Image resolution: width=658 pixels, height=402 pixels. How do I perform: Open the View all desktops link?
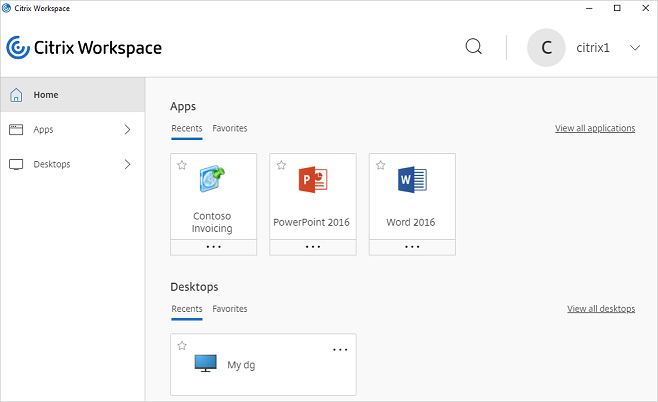pos(601,309)
